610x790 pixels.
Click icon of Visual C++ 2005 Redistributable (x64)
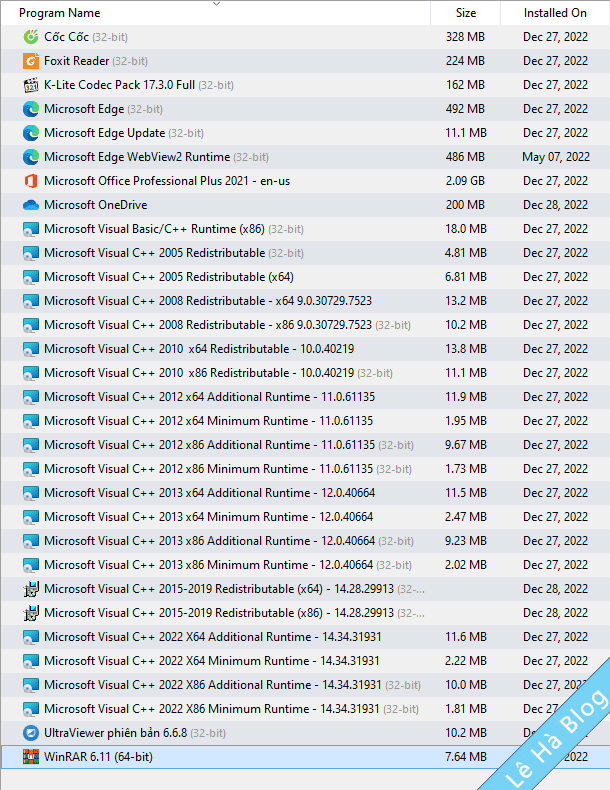[31, 277]
